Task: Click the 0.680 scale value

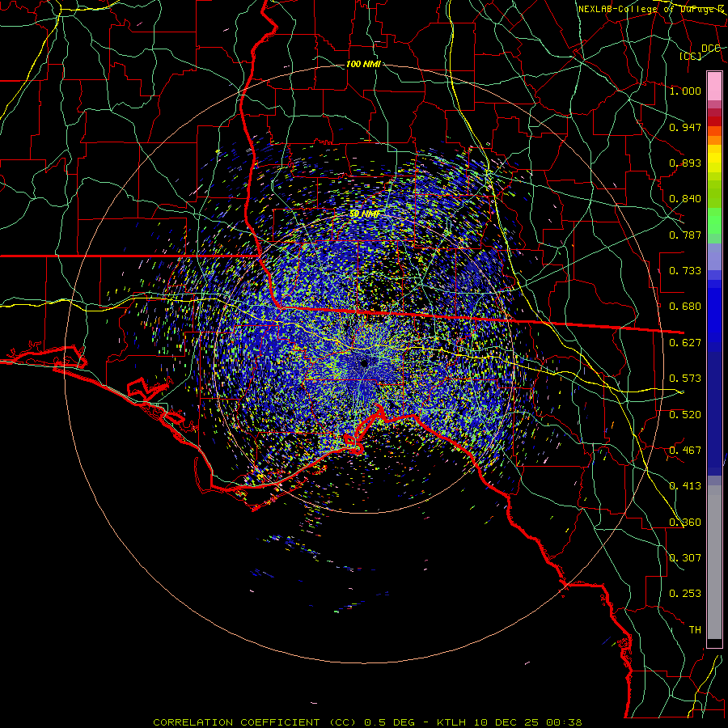Action: click(x=685, y=307)
